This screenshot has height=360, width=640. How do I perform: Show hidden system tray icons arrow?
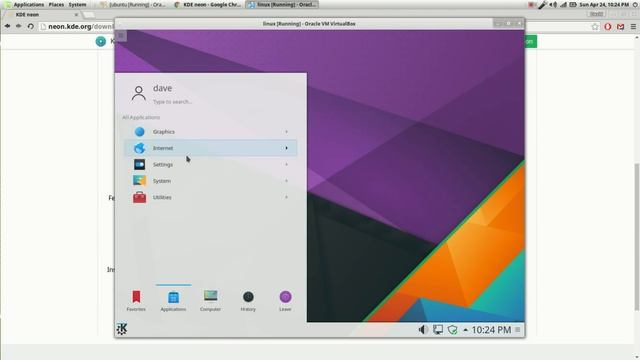coord(465,330)
